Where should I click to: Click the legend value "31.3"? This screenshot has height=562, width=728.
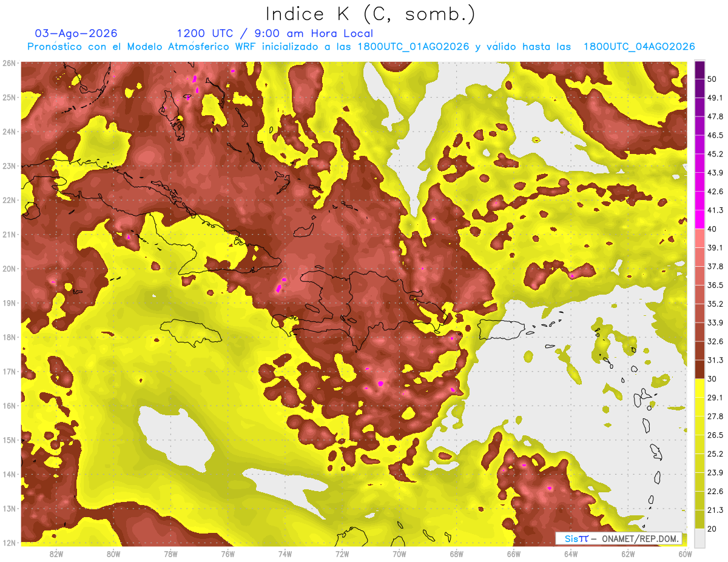pos(715,360)
